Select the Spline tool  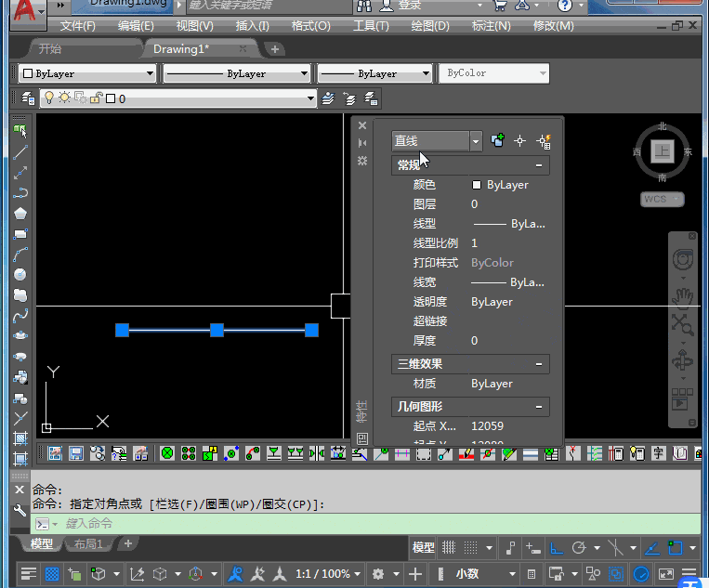[x=20, y=316]
